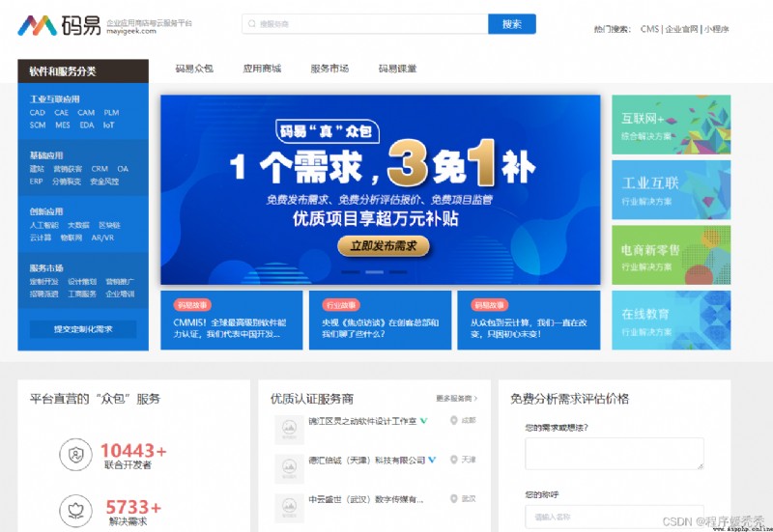Open the 工业互联 行业解决方案 tile

(x=671, y=189)
